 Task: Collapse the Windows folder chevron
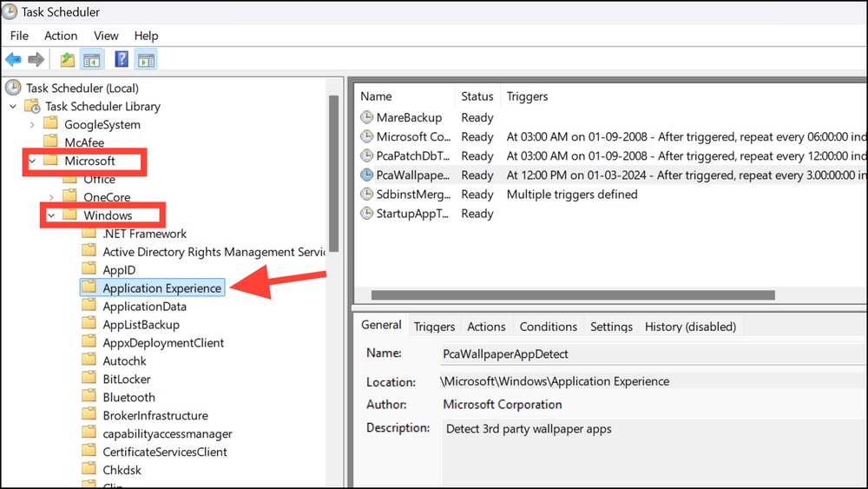(51, 215)
